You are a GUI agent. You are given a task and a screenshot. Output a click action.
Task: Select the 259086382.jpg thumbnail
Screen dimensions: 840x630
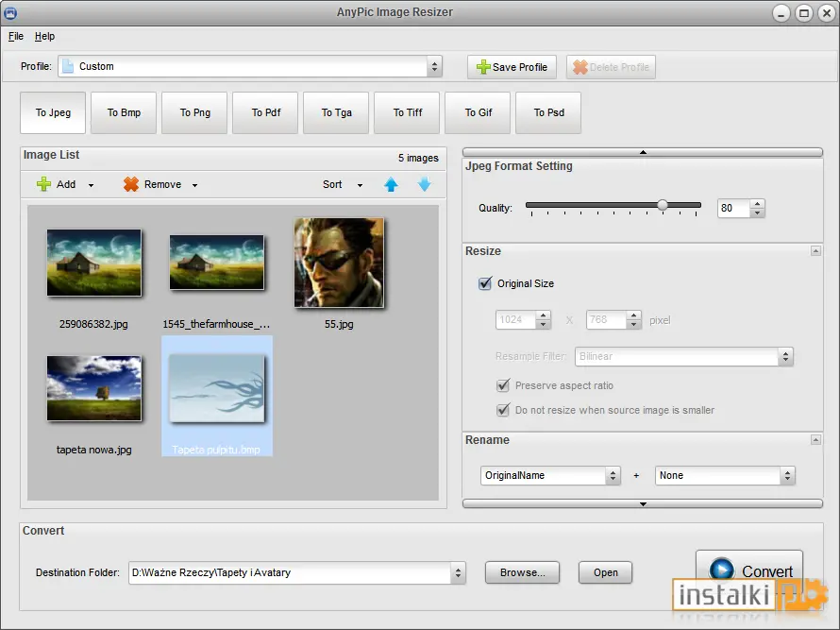pos(93,263)
